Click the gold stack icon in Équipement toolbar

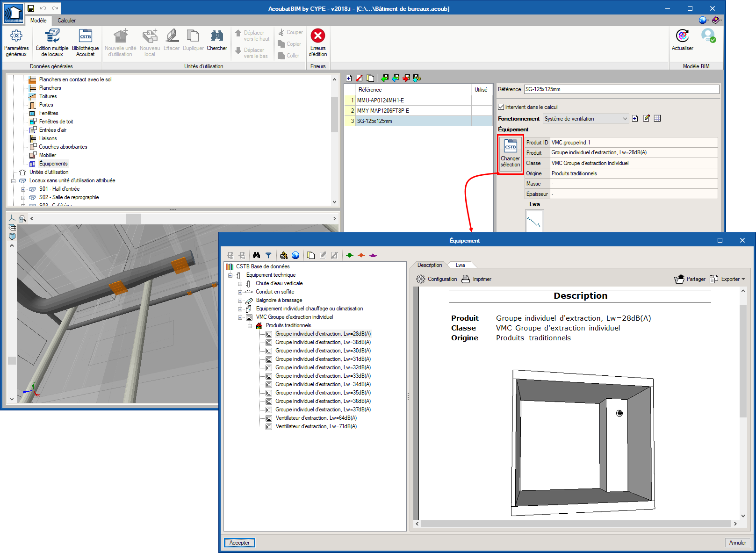284,255
